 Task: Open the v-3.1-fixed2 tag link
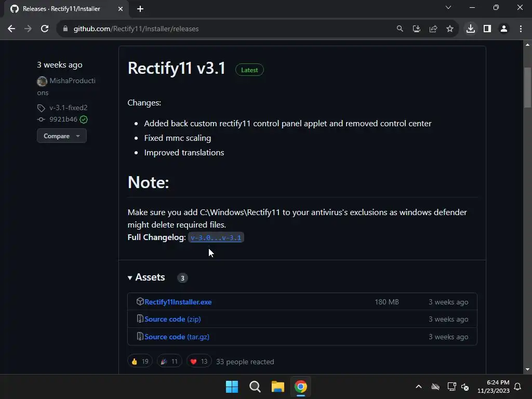pyautogui.click(x=69, y=108)
